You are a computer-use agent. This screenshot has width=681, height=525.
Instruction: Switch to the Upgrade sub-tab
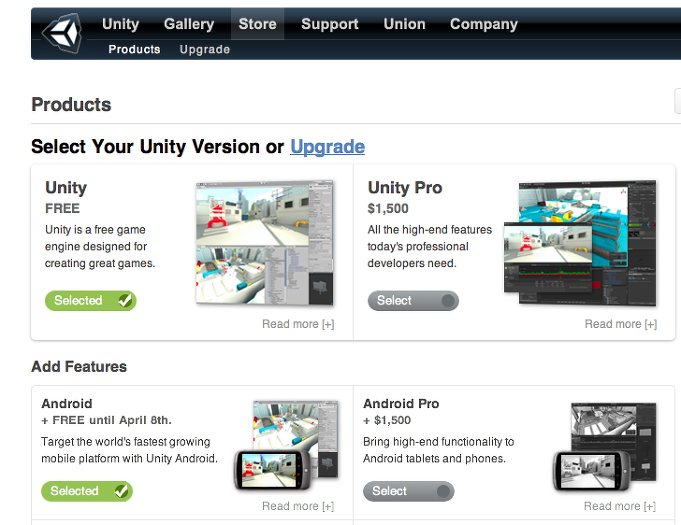[x=205, y=50]
